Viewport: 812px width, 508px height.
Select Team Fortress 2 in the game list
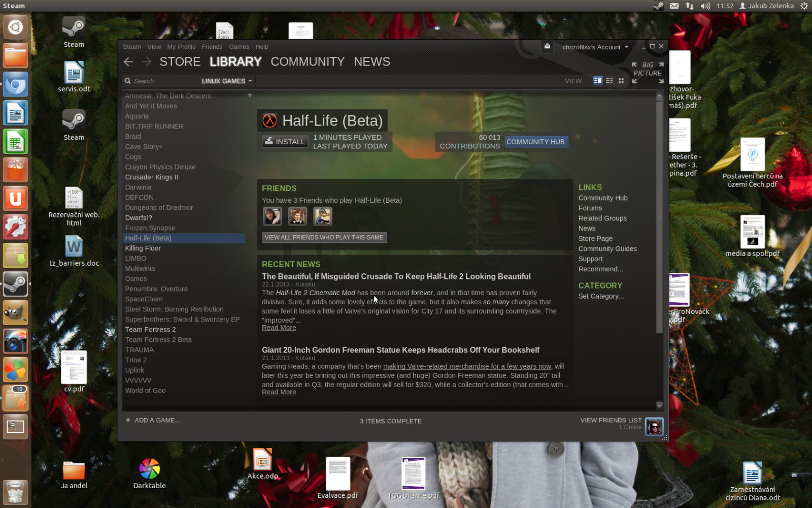click(150, 329)
